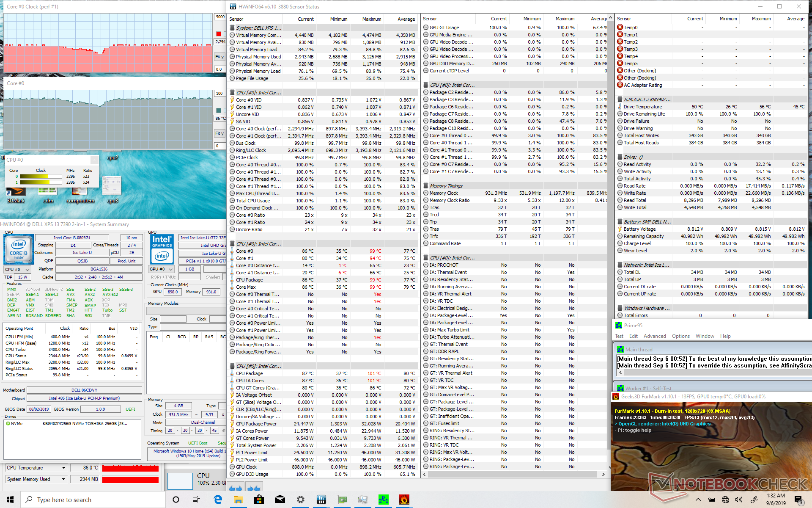
Task: Click the HWiNFO collapse columns arrows button
Action: pyautogui.click(x=253, y=488)
